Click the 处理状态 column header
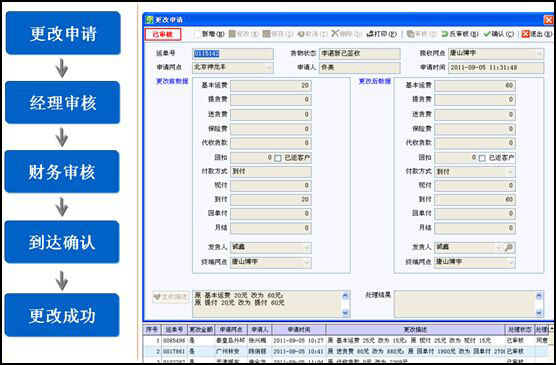The image size is (556, 365). (x=519, y=330)
